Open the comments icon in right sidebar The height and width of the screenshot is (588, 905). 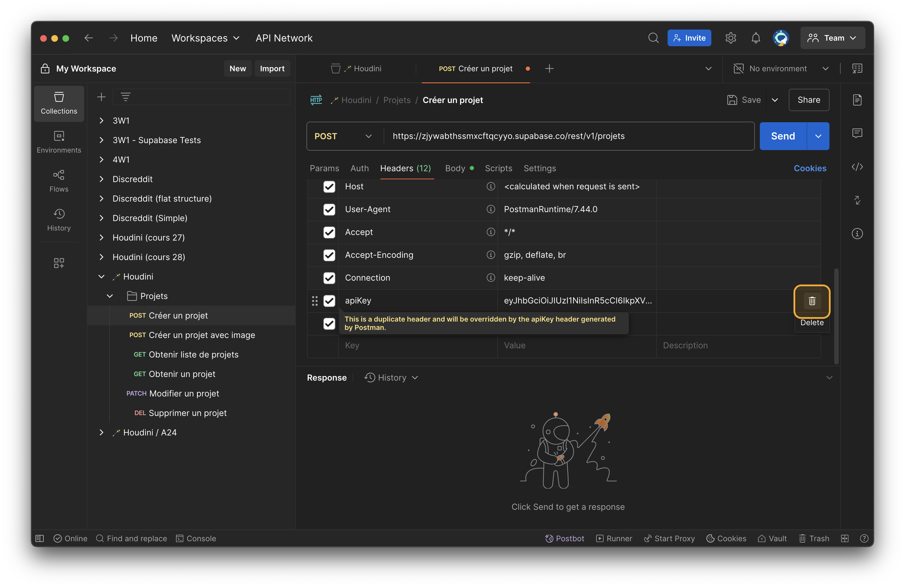pos(857,133)
